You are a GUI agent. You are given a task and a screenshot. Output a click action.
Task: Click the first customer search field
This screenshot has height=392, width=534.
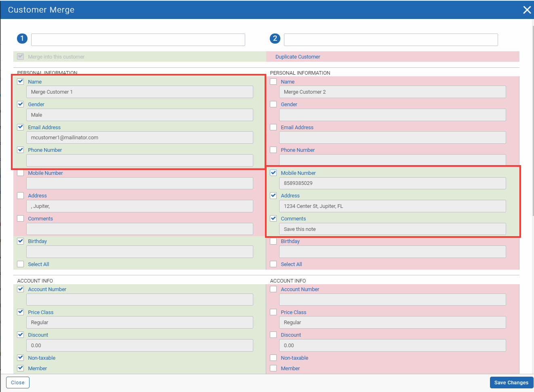coord(138,40)
